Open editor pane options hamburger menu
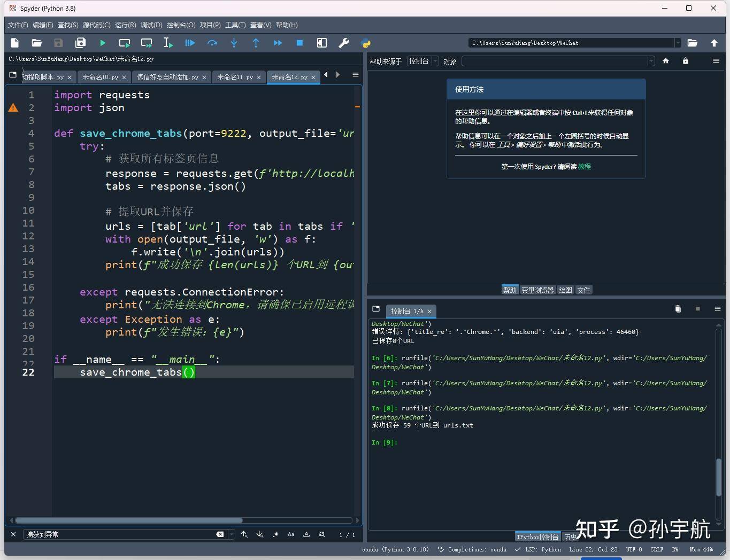The image size is (730, 560). point(355,75)
